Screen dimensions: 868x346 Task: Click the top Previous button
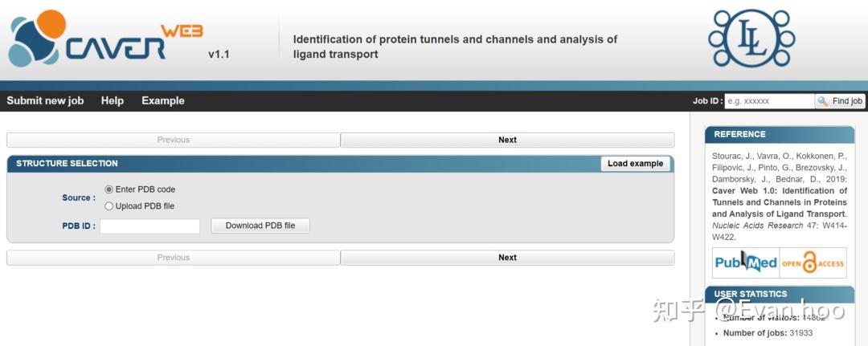tap(174, 140)
